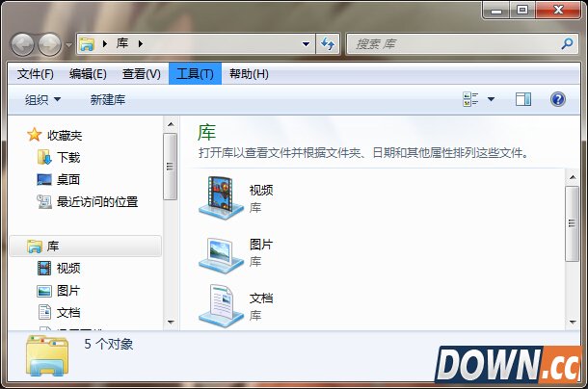This screenshot has height=389, width=588.
Task: Click the picture icon beside 图片 in sidebar
Action: click(44, 291)
